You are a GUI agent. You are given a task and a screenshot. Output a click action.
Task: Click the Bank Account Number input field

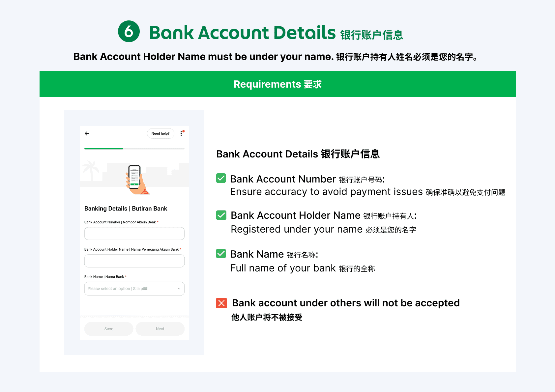coord(134,234)
